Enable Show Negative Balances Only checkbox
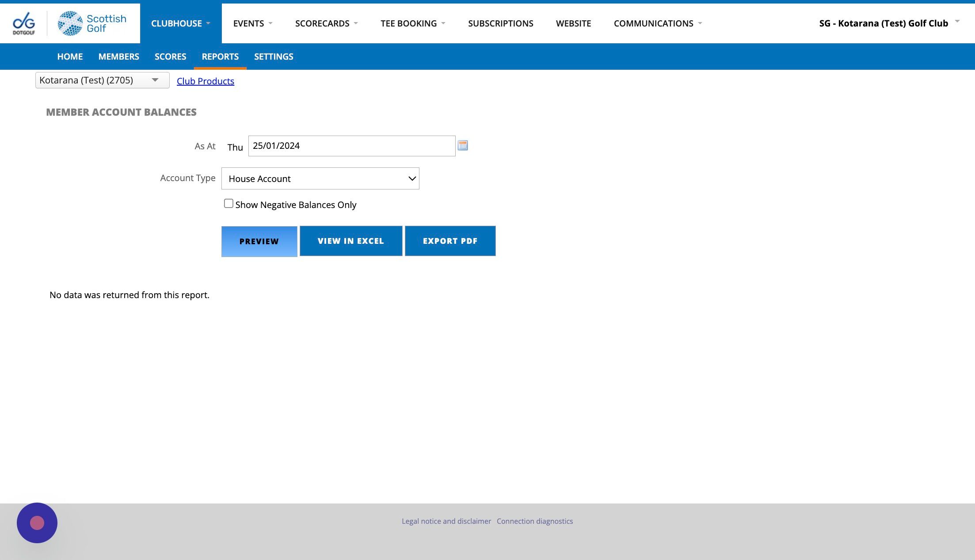Screen dimensions: 975x560 click(x=229, y=204)
